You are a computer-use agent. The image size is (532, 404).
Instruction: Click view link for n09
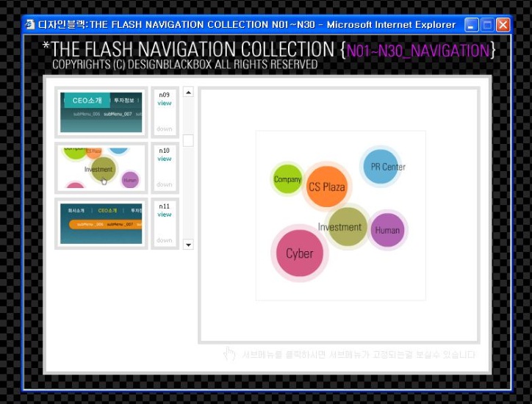click(x=164, y=103)
